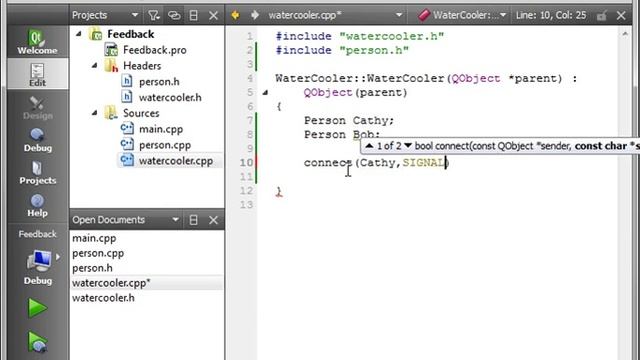Screen dimensions: 640x360
Task: Select Feedback.pro in the project tree
Action: pos(154,50)
